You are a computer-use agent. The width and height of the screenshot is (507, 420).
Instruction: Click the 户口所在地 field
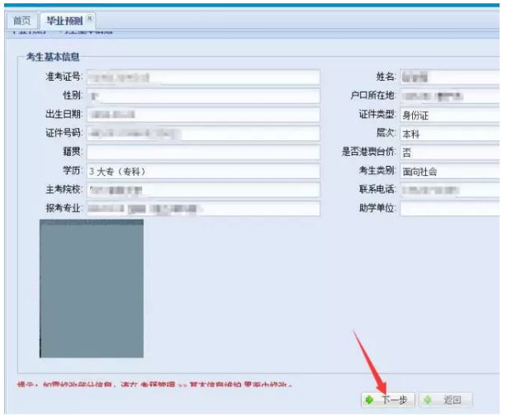click(450, 96)
